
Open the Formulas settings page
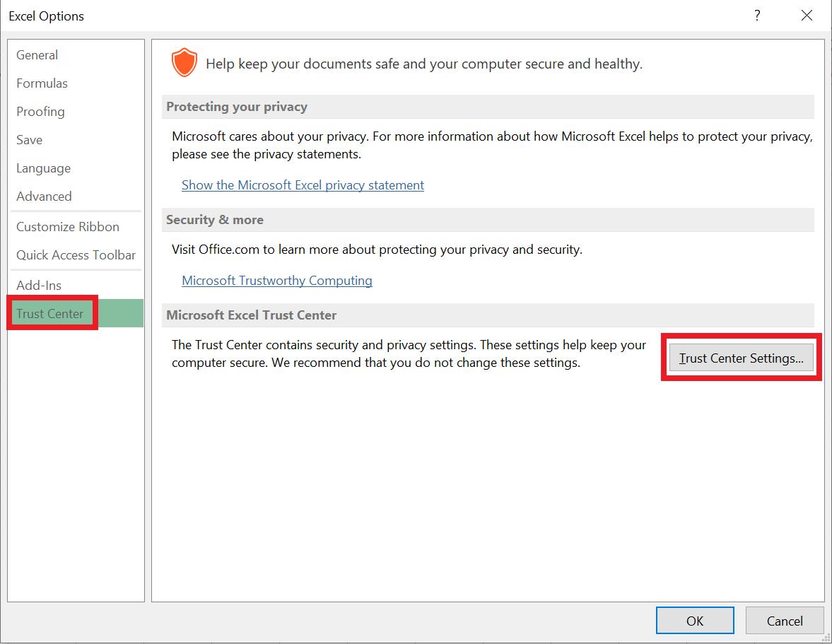(42, 83)
